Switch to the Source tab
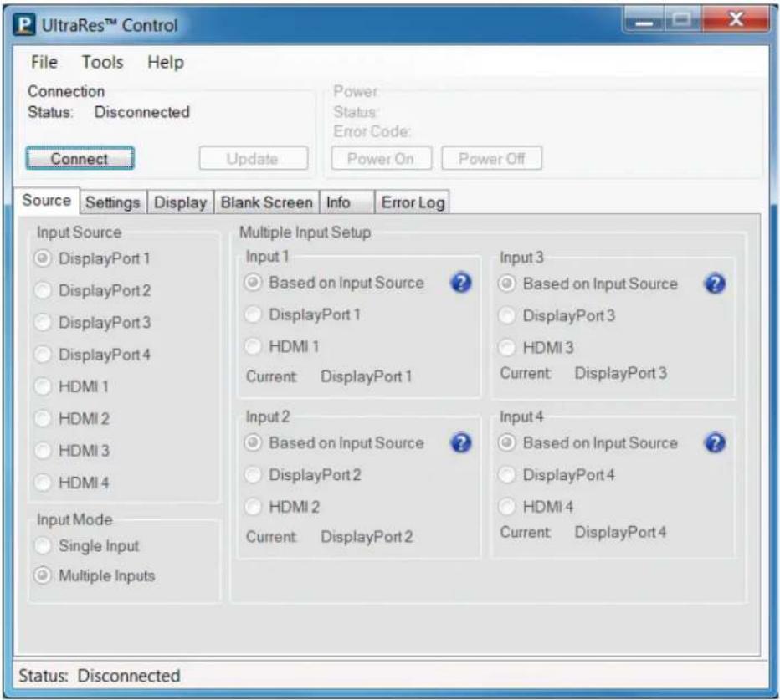This screenshot has width=780, height=700. point(47,201)
